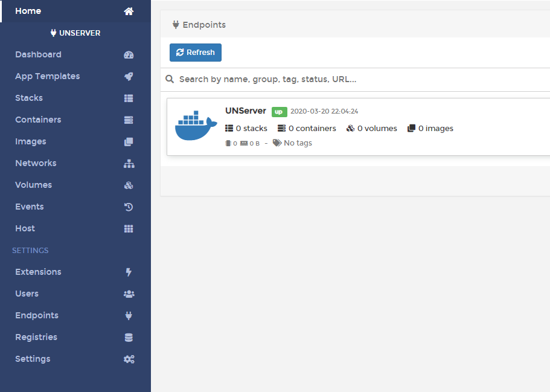Go to App Templates
550x392 pixels.
click(75, 76)
